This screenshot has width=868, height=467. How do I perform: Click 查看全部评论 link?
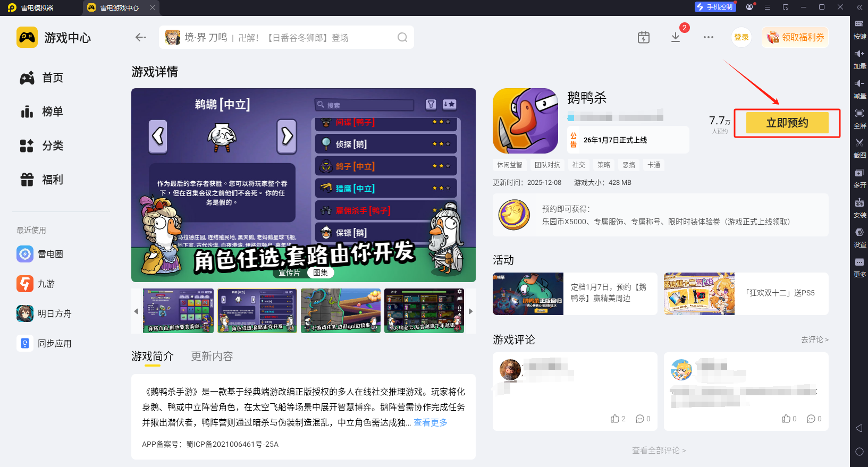pyautogui.click(x=659, y=451)
